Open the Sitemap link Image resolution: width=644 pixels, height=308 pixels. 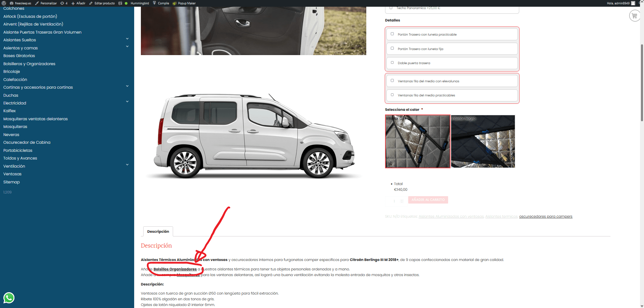click(x=11, y=182)
